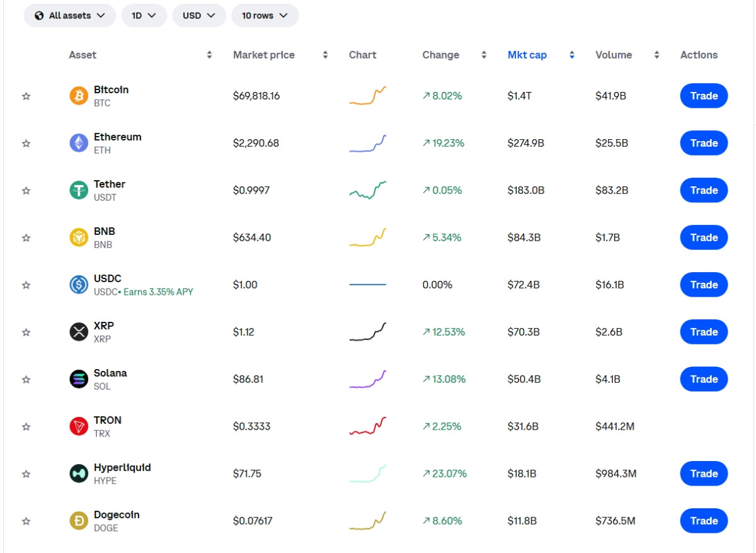Star Ethereum to add to watchlist
756x553 pixels.
[26, 144]
